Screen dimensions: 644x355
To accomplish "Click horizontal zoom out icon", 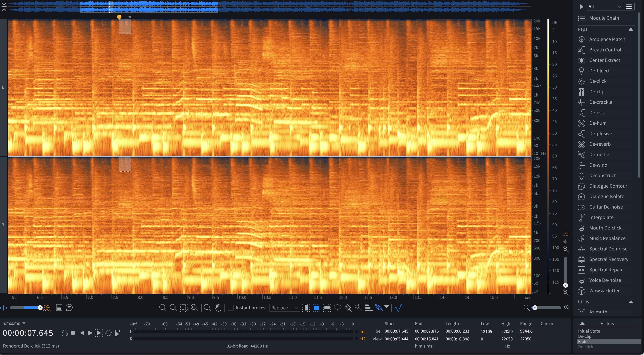I will point(526,308).
